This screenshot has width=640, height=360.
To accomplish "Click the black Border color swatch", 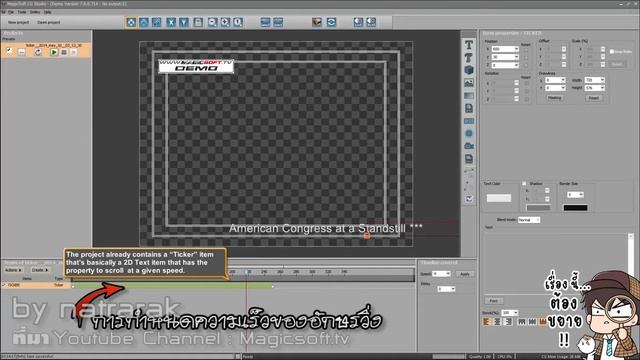I will click(x=576, y=208).
